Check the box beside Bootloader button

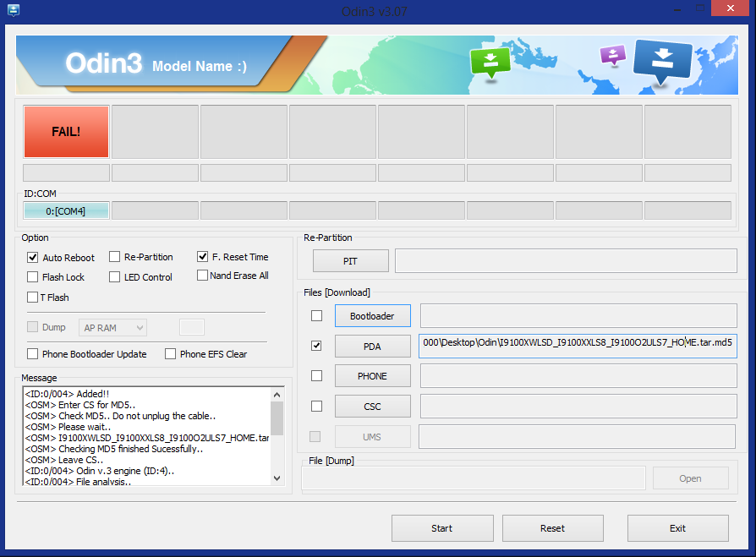317,315
